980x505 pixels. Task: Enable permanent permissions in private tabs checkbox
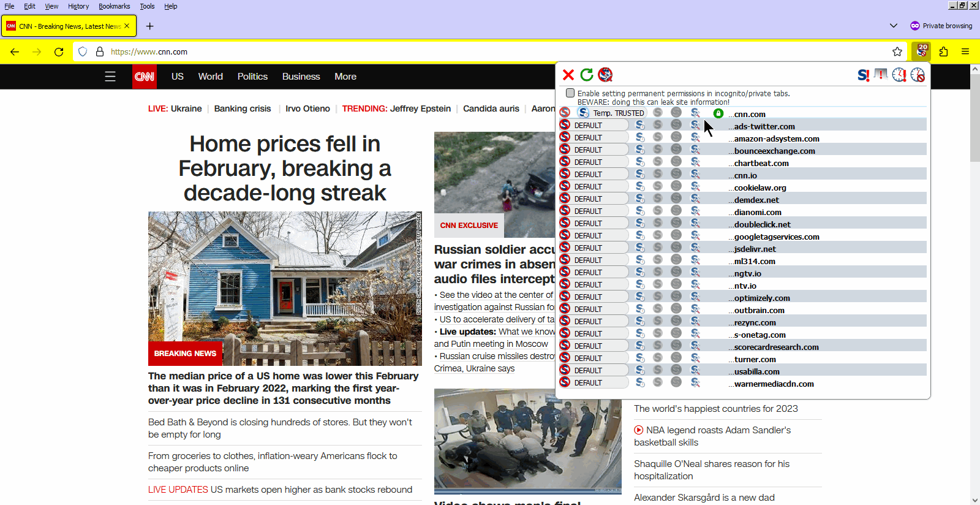(x=570, y=93)
